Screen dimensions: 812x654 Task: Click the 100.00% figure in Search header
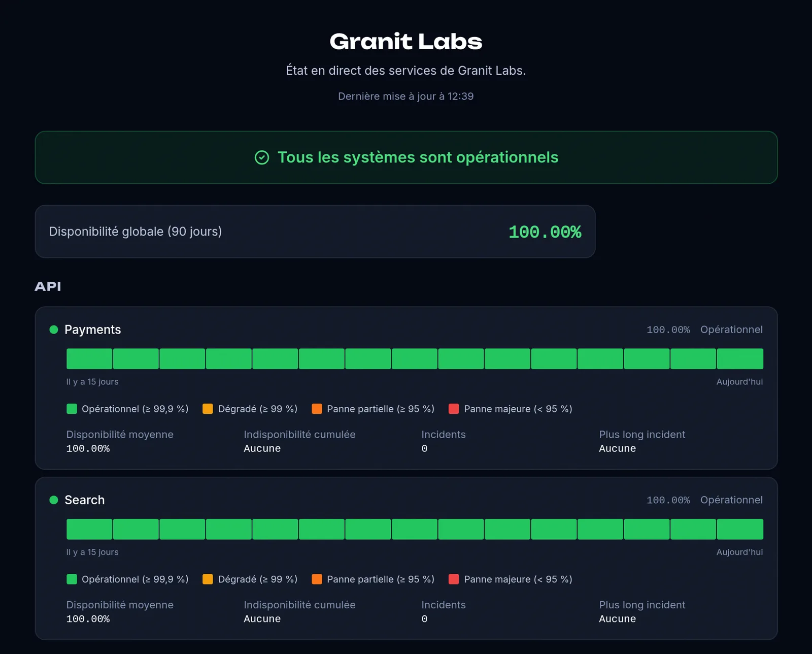tap(668, 500)
